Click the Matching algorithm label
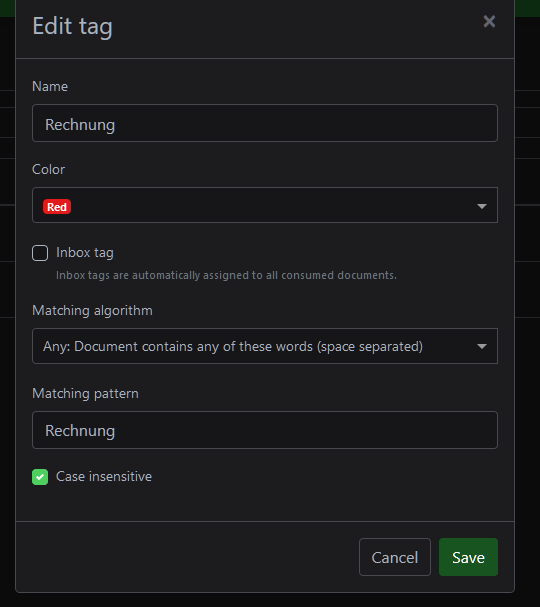The image size is (540, 607). tap(93, 310)
